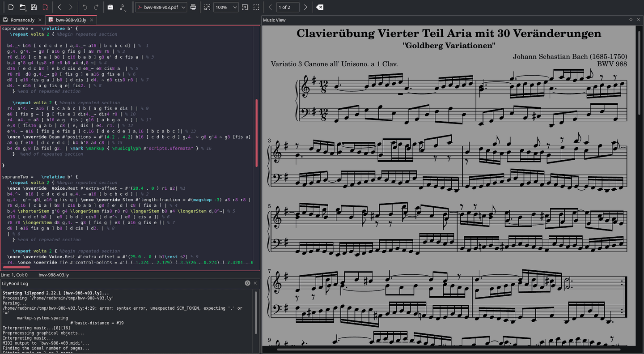
Task: Go to the next page of the score
Action: click(x=305, y=7)
